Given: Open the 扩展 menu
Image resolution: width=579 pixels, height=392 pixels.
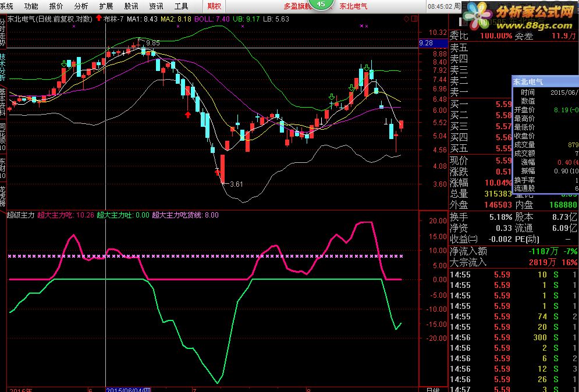Looking at the screenshot, I should pos(106,6).
